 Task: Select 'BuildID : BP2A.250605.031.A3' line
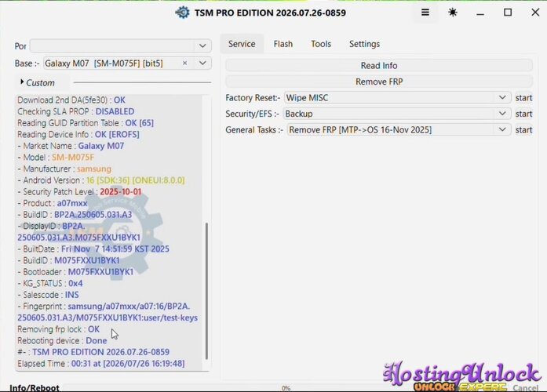(x=75, y=214)
